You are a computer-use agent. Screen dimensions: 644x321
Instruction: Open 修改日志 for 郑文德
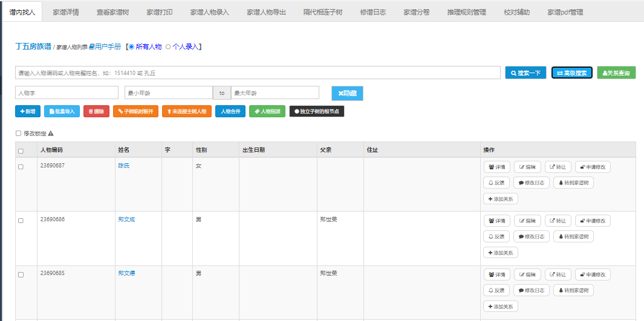tap(532, 290)
